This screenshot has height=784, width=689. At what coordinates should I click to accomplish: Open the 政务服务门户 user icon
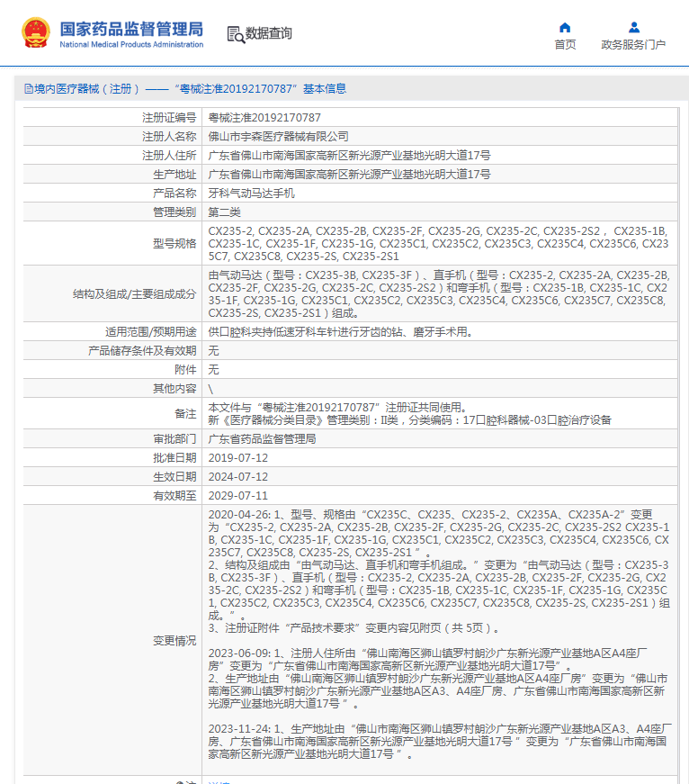633,28
